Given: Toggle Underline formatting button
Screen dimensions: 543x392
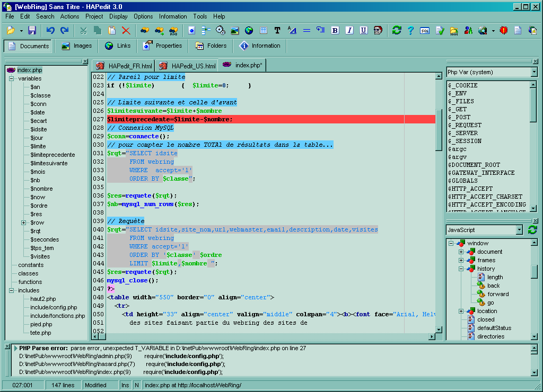Looking at the screenshot, I should click(363, 31).
